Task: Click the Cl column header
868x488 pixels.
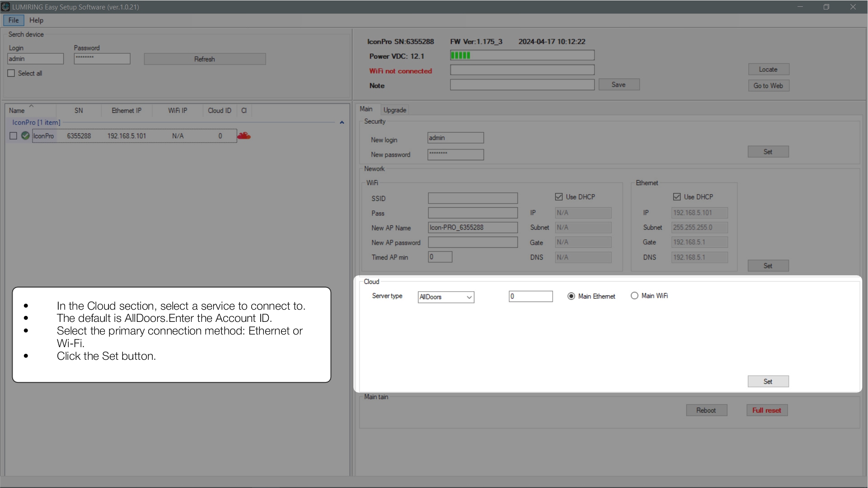Action: (x=244, y=111)
